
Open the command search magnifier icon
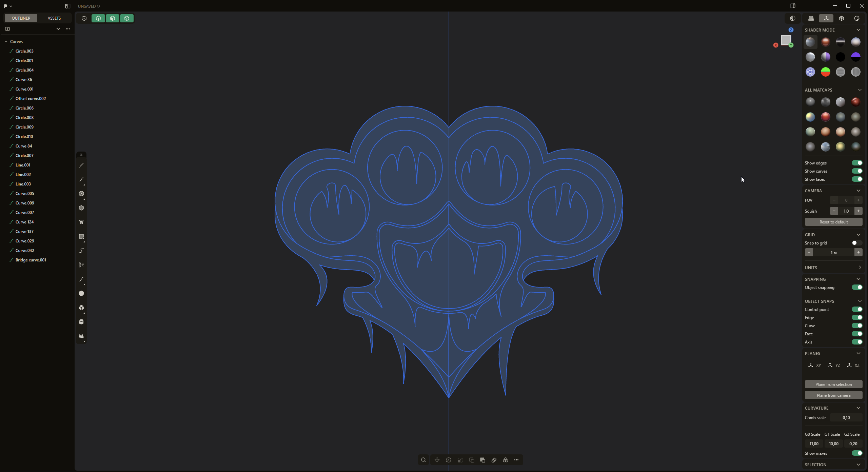[423, 460]
